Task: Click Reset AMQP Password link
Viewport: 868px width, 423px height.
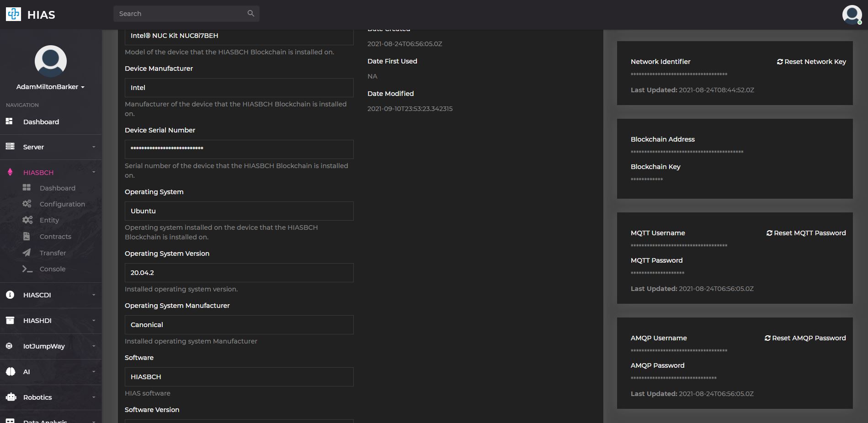Action: pos(805,338)
